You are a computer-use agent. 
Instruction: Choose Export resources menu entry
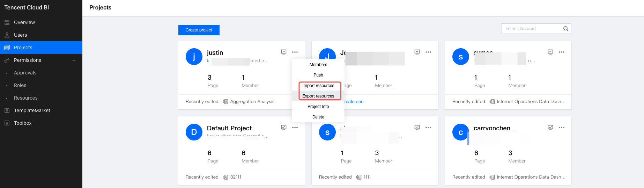[x=318, y=96]
